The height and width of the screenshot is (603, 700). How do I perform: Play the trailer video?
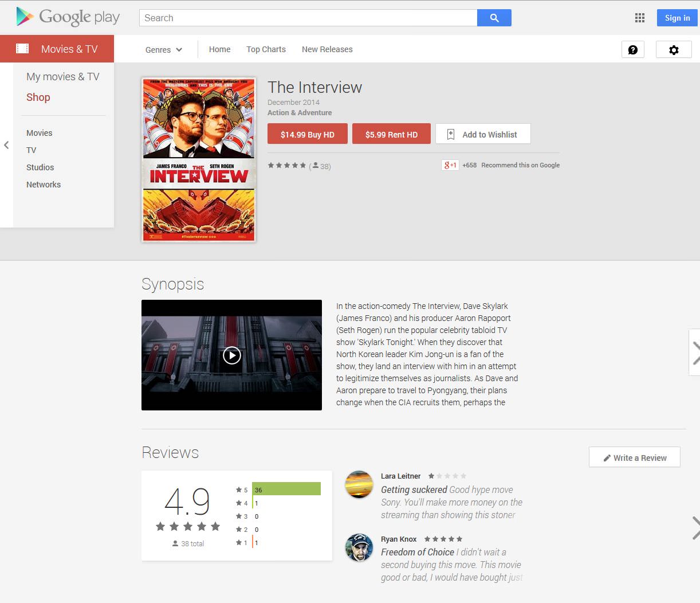[231, 355]
